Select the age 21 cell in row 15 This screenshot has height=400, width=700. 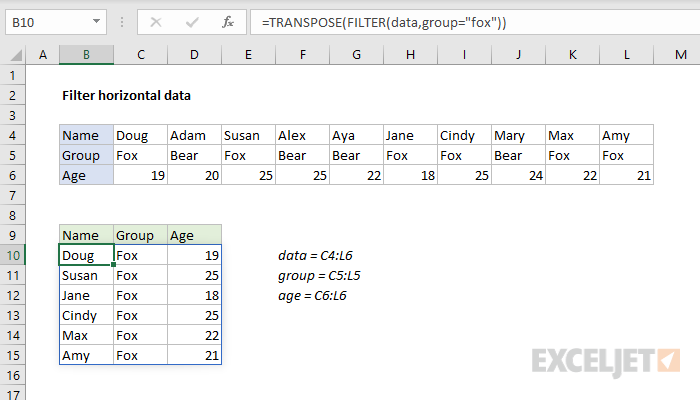pos(194,355)
